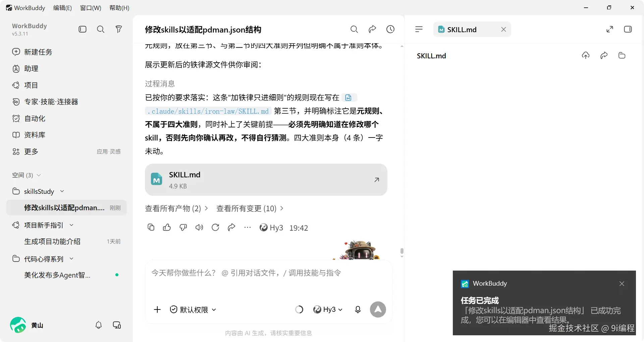Open the 默认权限 permission dropdown

click(x=193, y=309)
